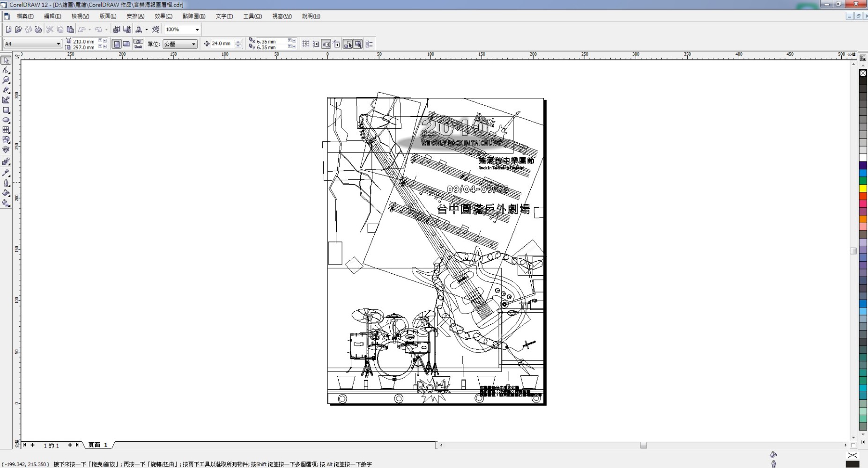The height and width of the screenshot is (468, 868).
Task: Pick the yellow palette swatch
Action: pos(863,188)
